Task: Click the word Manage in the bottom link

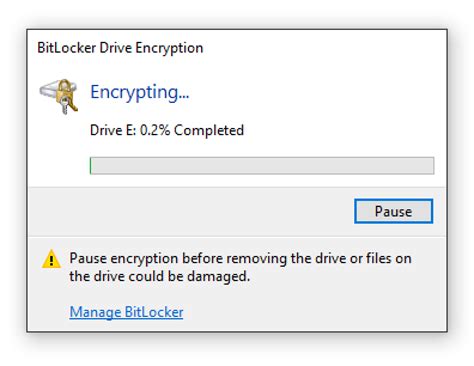Action: click(95, 312)
